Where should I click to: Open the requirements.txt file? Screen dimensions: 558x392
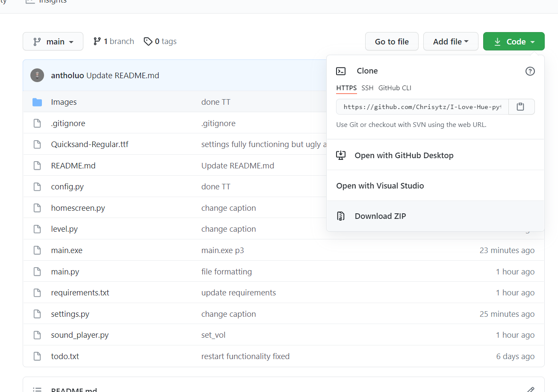(x=80, y=292)
